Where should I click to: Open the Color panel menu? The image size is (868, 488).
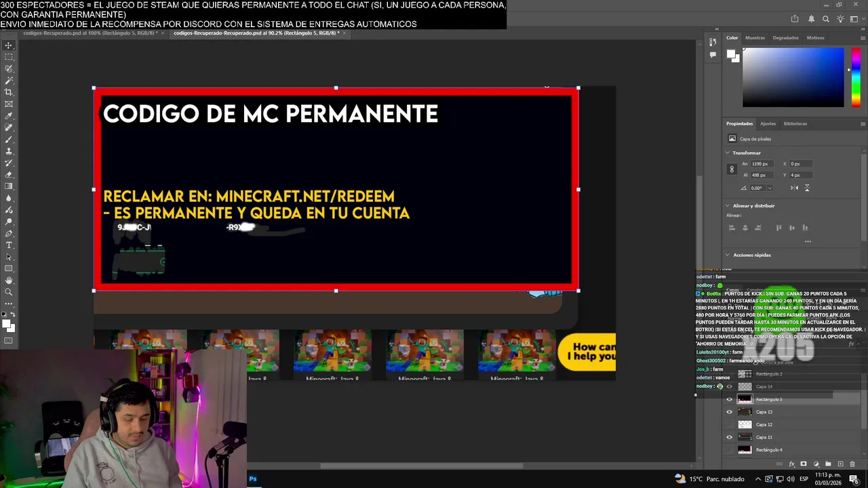863,38
